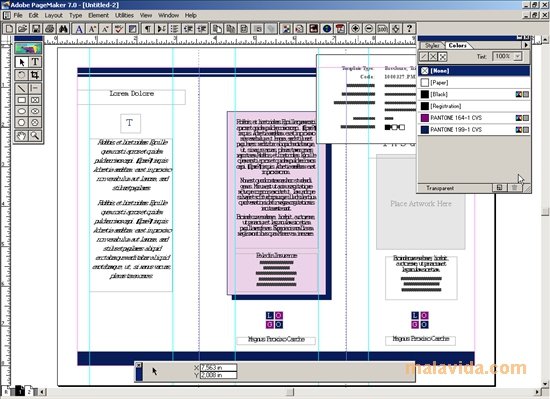Click the Find binoculars toolbar icon

(x=63, y=29)
